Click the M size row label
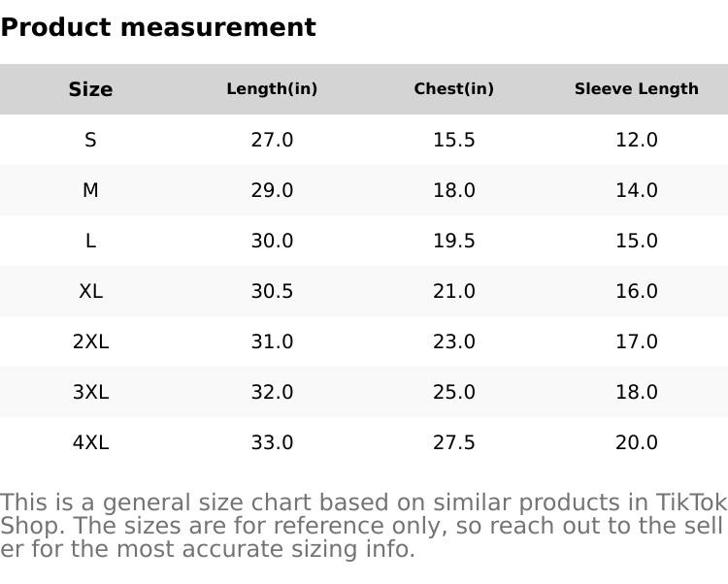This screenshot has width=728, height=584. click(90, 190)
